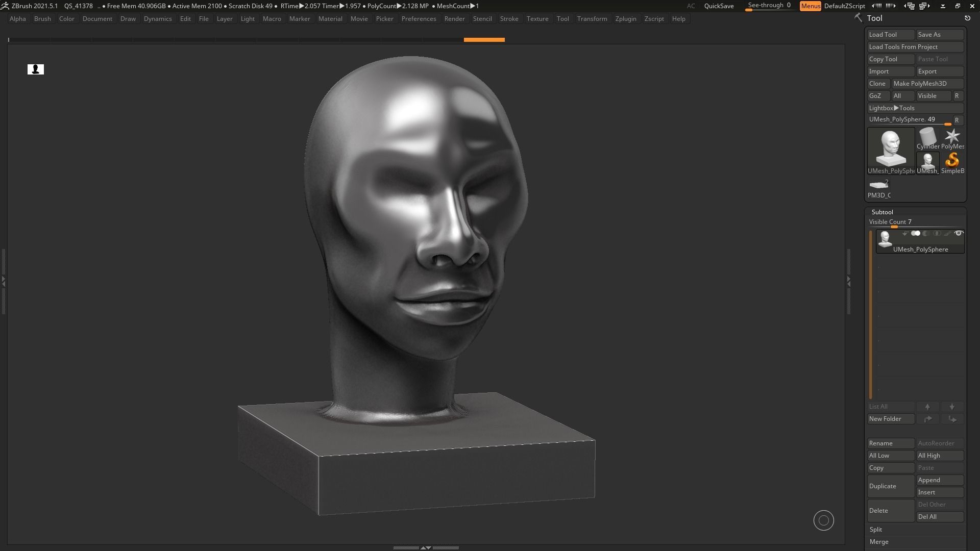Select the Cylinder3D tool thumbnail
This screenshot has width=980, height=551.
pyautogui.click(x=927, y=138)
